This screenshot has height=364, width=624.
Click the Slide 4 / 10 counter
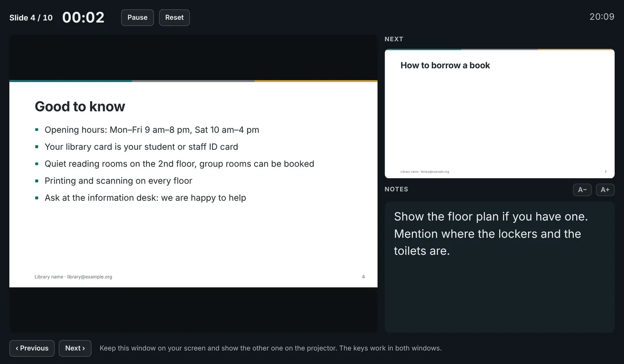coord(31,18)
